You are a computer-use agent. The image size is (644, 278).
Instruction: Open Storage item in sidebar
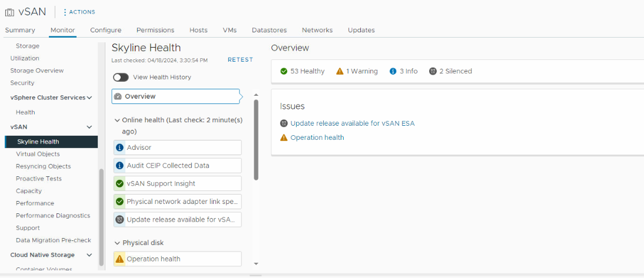(x=28, y=46)
